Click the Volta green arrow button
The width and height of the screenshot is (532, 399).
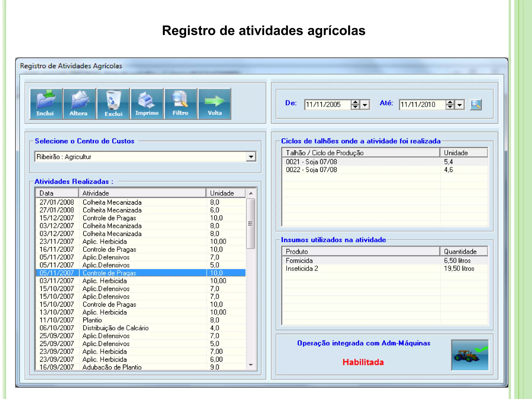[215, 104]
